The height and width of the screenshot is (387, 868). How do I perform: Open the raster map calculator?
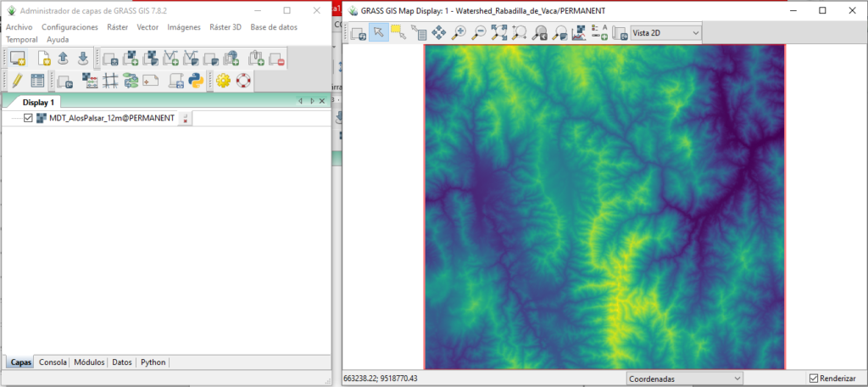[89, 81]
